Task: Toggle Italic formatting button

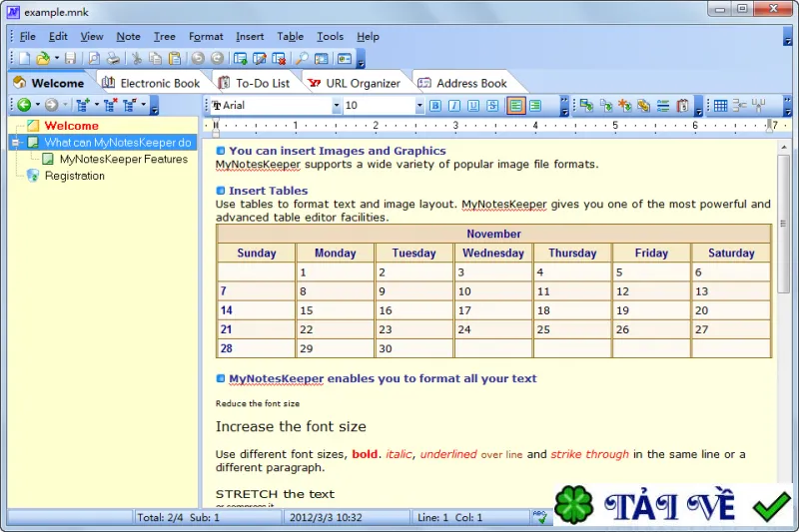Action: point(454,106)
